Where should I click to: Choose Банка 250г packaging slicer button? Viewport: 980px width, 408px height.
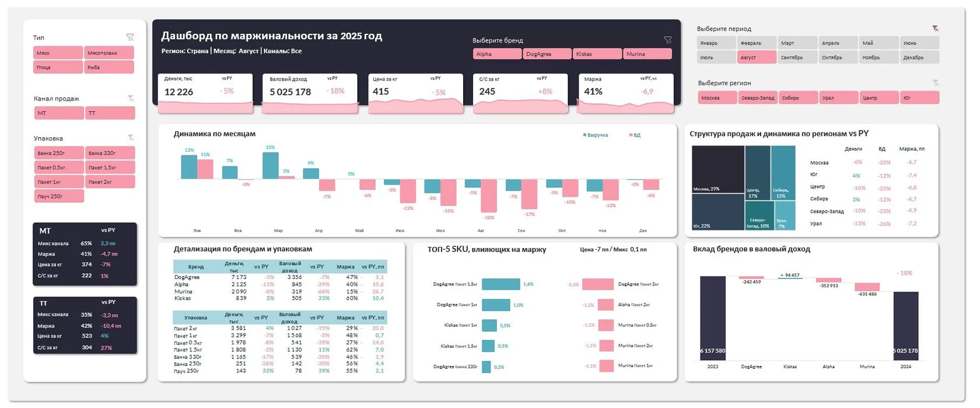click(x=59, y=153)
